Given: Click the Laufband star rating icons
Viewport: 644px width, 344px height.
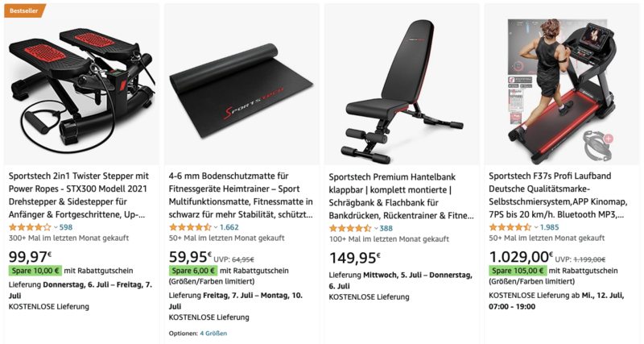Looking at the screenshot, I should pyautogui.click(x=510, y=227).
